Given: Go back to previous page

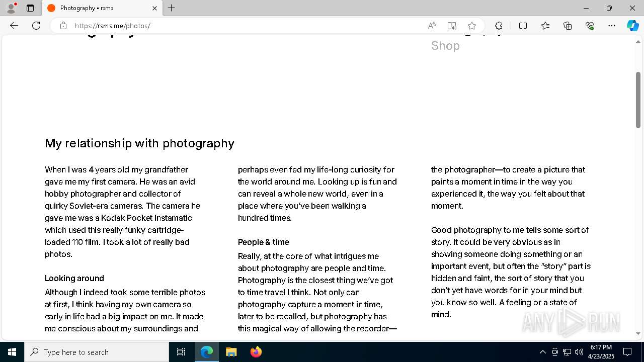Looking at the screenshot, I should 14,26.
